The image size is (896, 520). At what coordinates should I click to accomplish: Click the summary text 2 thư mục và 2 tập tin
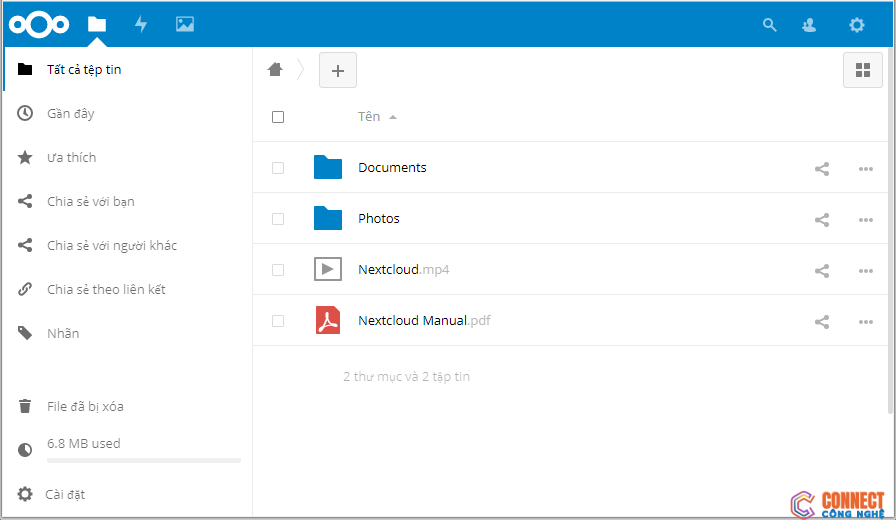pos(406,377)
